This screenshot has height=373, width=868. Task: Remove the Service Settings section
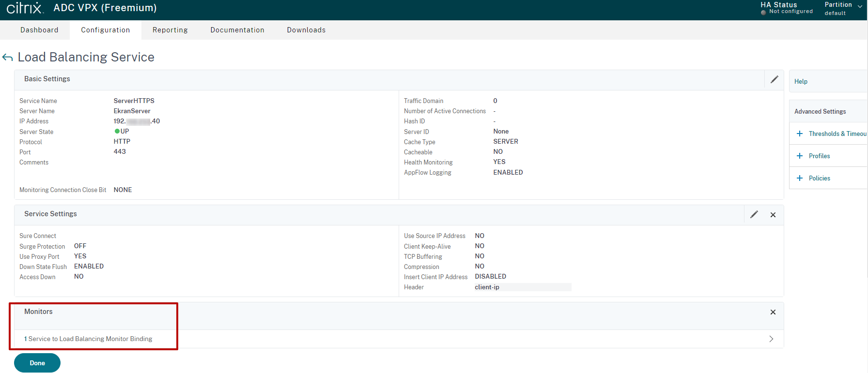pos(773,215)
